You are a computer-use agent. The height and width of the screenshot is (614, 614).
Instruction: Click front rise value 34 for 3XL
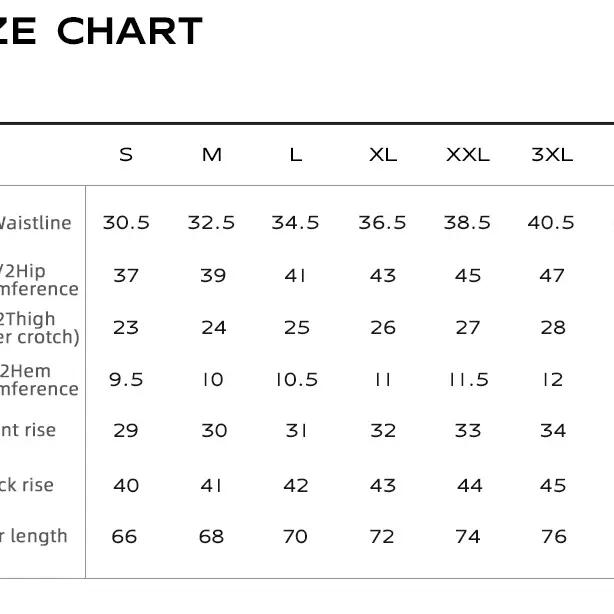click(x=553, y=431)
